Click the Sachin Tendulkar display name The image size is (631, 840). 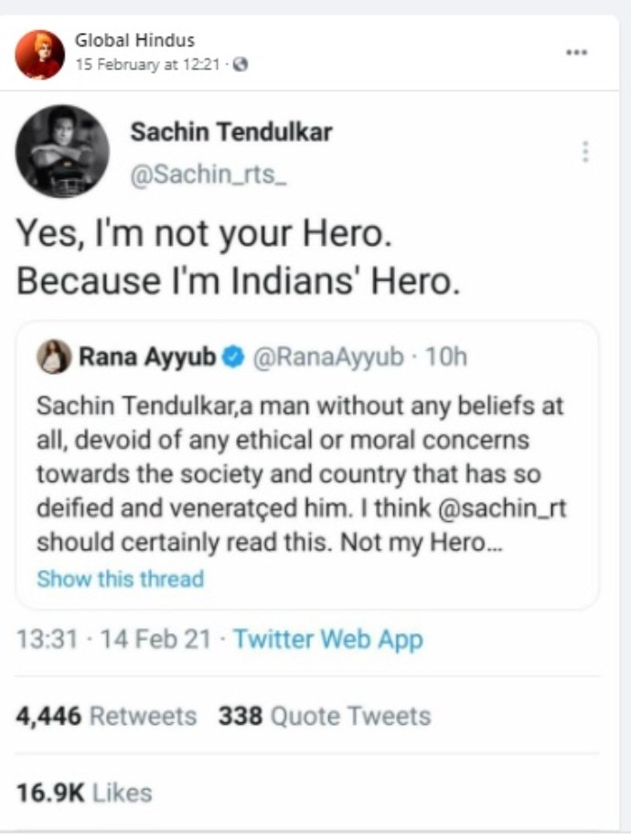[230, 133]
